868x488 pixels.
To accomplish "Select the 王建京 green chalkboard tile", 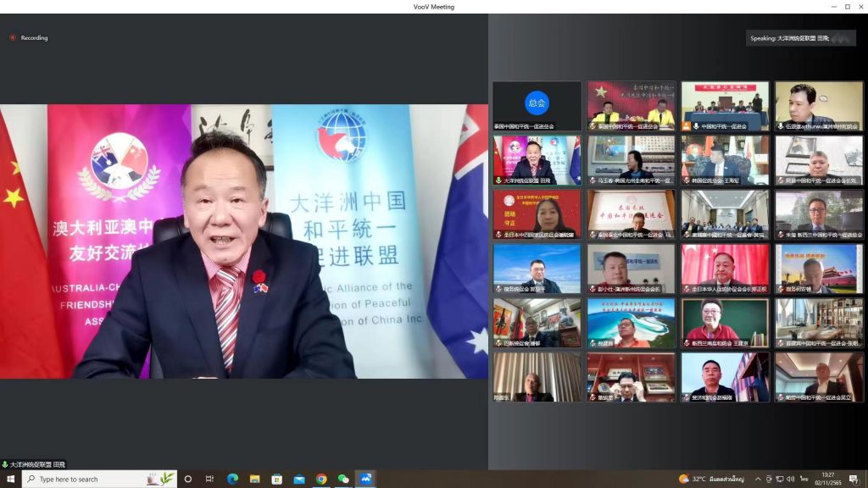I will (x=726, y=323).
